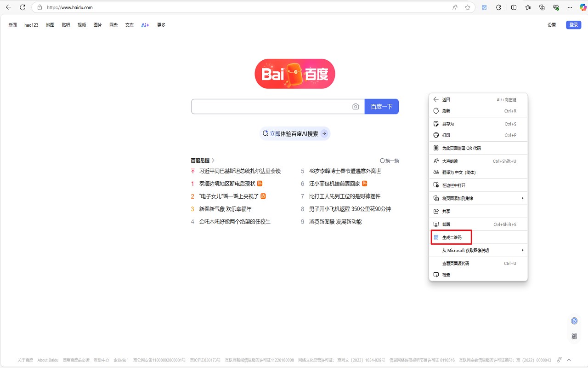Screen dimensions: 588x368
Task: Toggle split screen view icon
Action: (x=514, y=7)
